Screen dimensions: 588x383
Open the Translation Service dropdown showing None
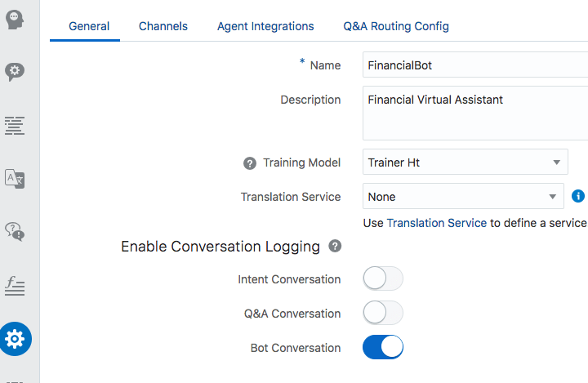[x=462, y=197]
